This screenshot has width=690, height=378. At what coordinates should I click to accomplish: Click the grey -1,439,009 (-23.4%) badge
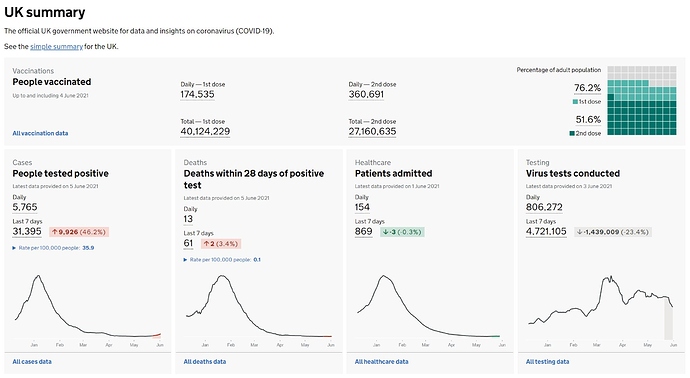coord(613,232)
